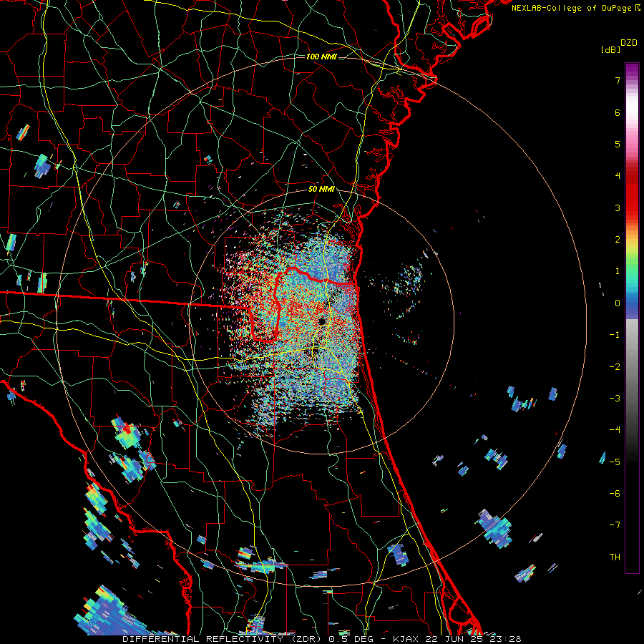Screen dimensions: 644x644
Task: Click the '[dB]' units label
Action: [610, 49]
